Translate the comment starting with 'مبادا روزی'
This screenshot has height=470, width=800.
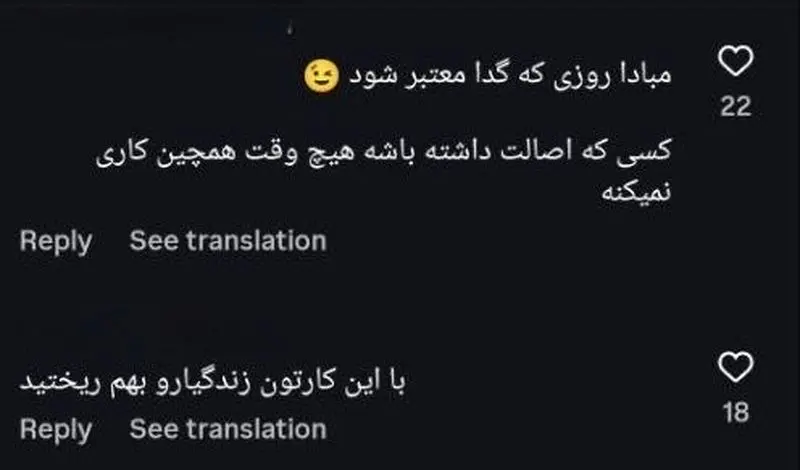pos(228,241)
